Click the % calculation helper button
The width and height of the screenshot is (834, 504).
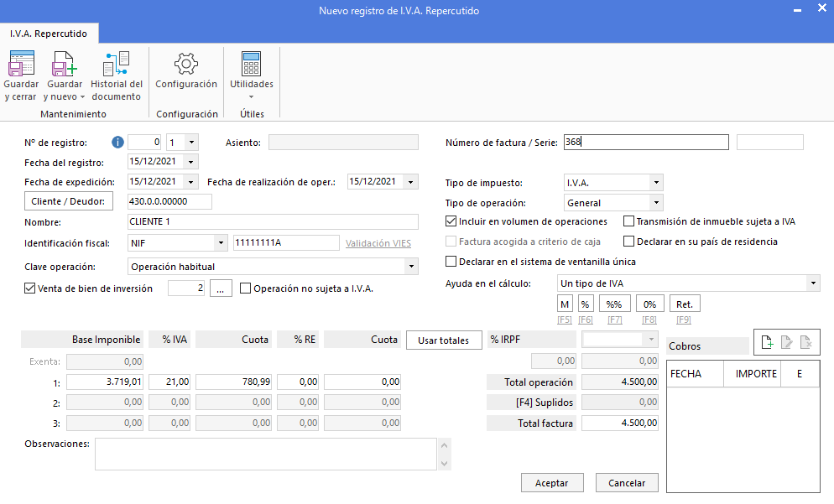point(585,304)
